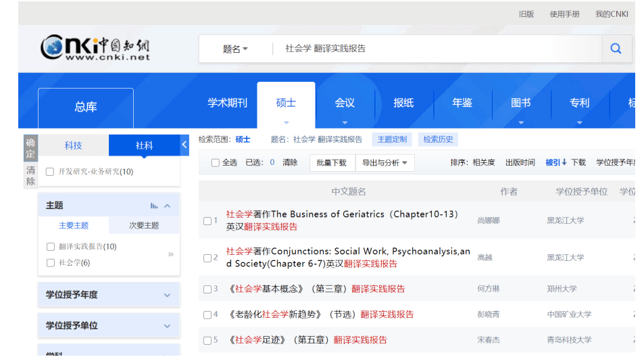Expand the 学位授予单位 filter section
Viewport: 644px width, 361px height.
click(x=109, y=326)
